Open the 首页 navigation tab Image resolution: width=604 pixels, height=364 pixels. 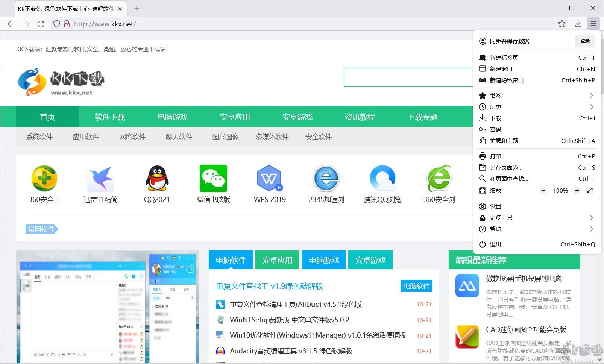tap(47, 117)
